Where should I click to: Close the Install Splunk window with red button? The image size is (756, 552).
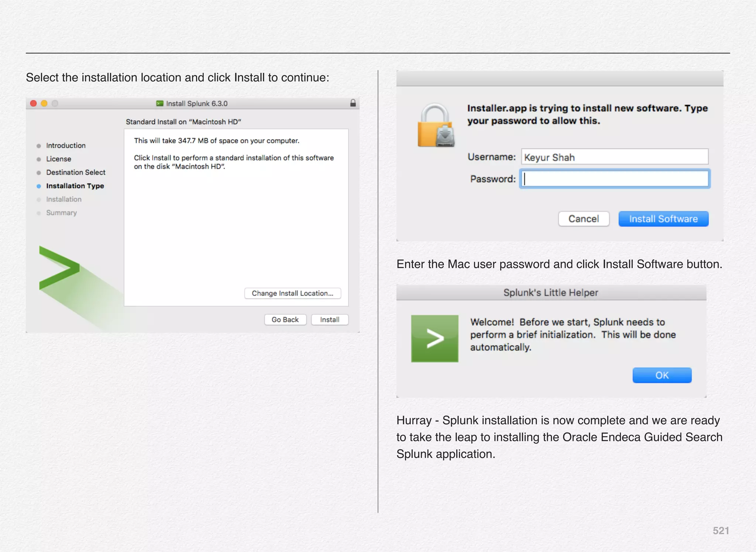pos(33,103)
